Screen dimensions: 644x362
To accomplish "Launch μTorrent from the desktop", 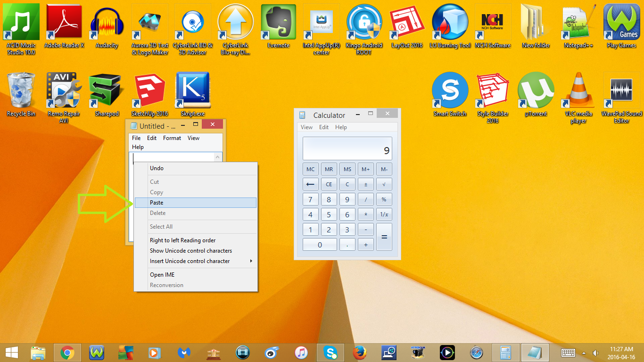I will click(x=535, y=90).
